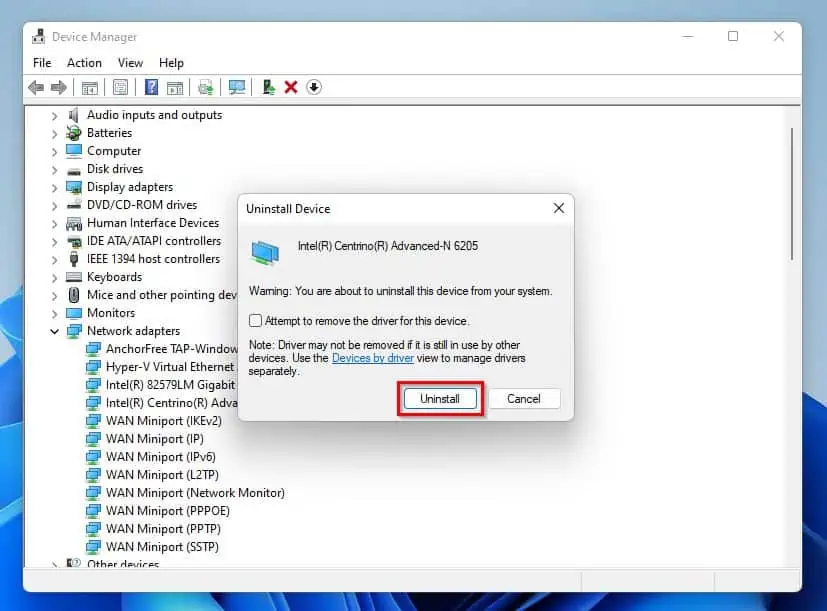827x611 pixels.
Task: Click the Audio inputs and outputs speaker icon
Action: 74,115
